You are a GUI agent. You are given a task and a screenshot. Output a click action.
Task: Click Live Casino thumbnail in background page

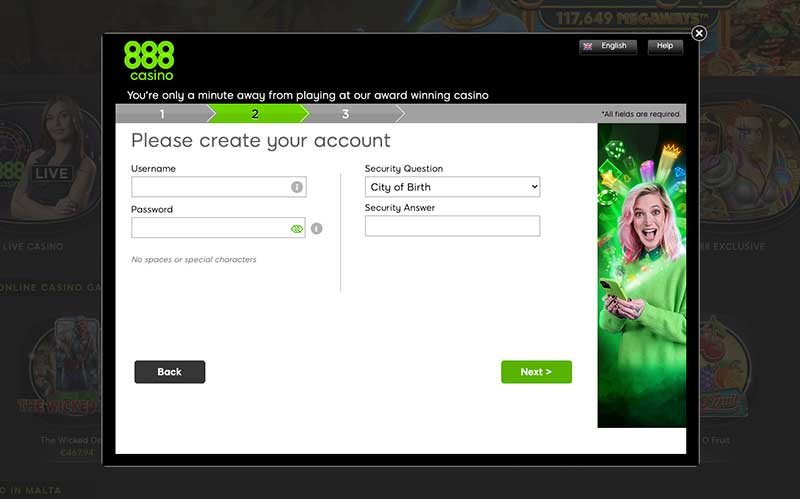[x=50, y=163]
